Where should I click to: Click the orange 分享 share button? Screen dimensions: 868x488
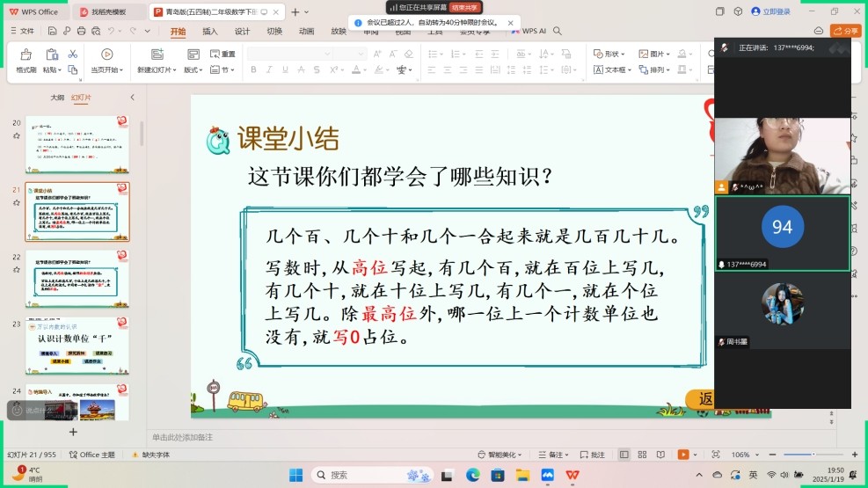tap(846, 31)
